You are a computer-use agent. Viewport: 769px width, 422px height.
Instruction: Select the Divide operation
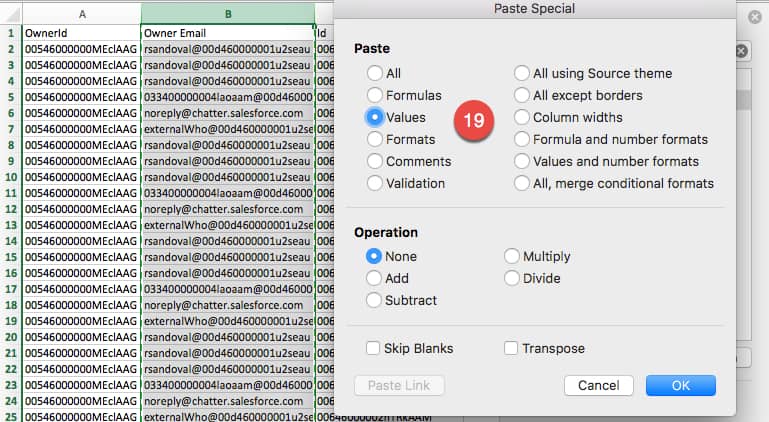click(x=513, y=278)
